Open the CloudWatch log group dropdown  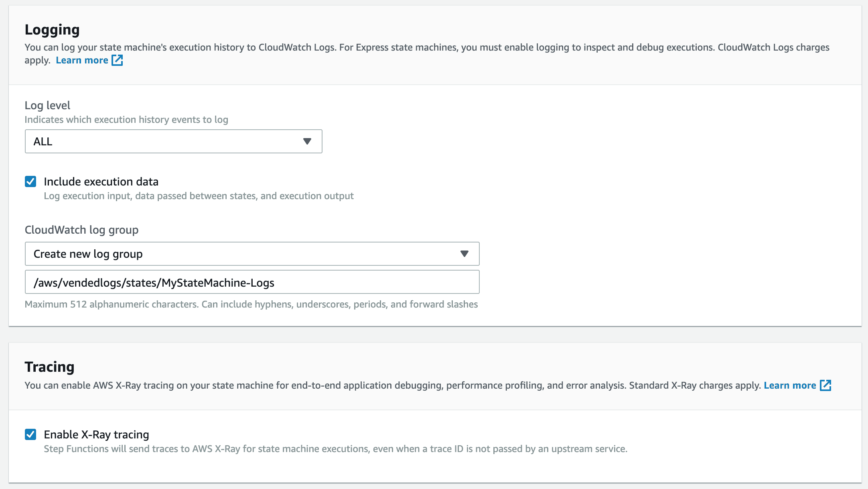[252, 254]
